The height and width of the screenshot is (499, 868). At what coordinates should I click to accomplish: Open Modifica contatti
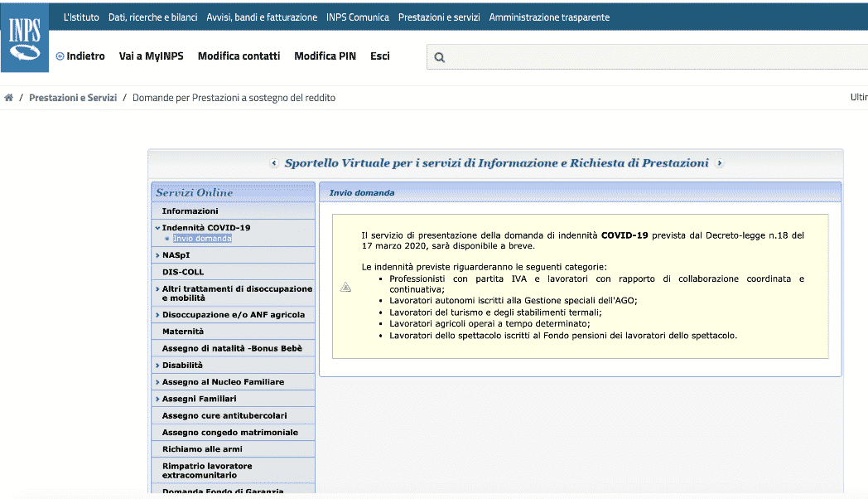pyautogui.click(x=239, y=56)
